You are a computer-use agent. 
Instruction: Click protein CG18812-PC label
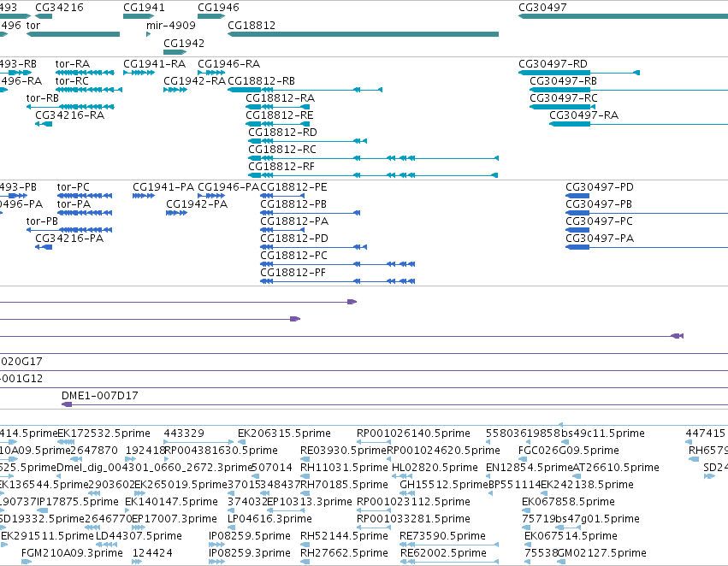(x=294, y=256)
